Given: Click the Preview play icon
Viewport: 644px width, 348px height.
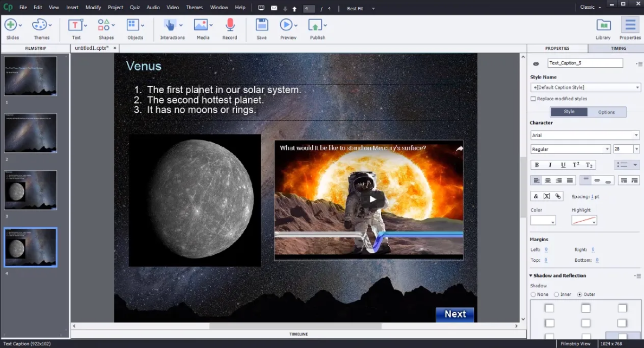Looking at the screenshot, I should [286, 25].
